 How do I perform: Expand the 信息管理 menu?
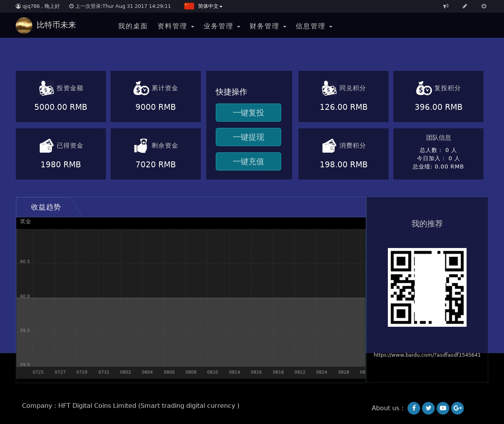coord(314,26)
